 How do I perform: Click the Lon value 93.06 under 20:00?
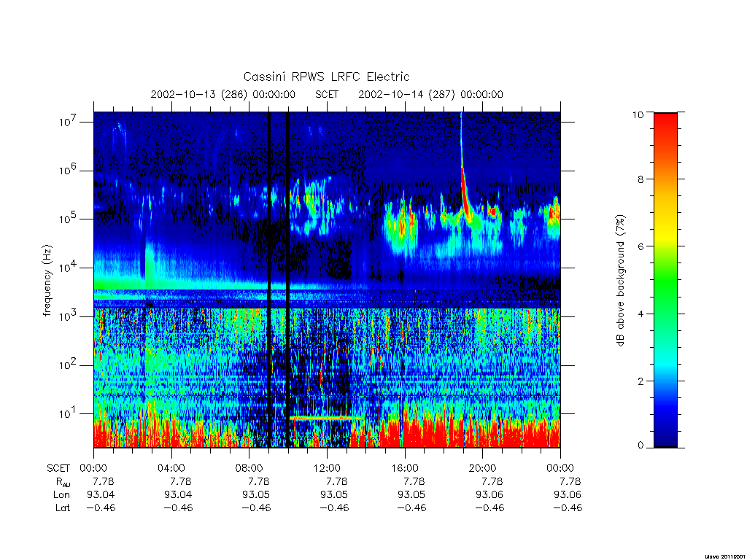click(489, 495)
